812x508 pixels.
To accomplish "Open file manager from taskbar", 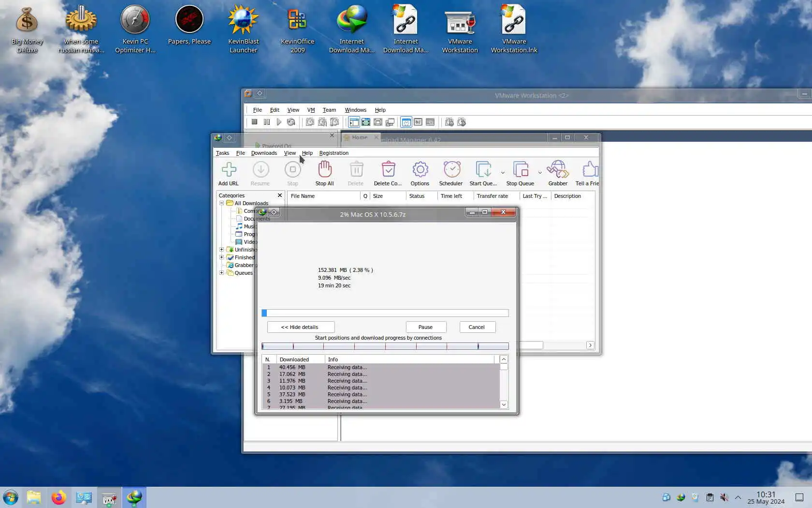I will coord(34,497).
